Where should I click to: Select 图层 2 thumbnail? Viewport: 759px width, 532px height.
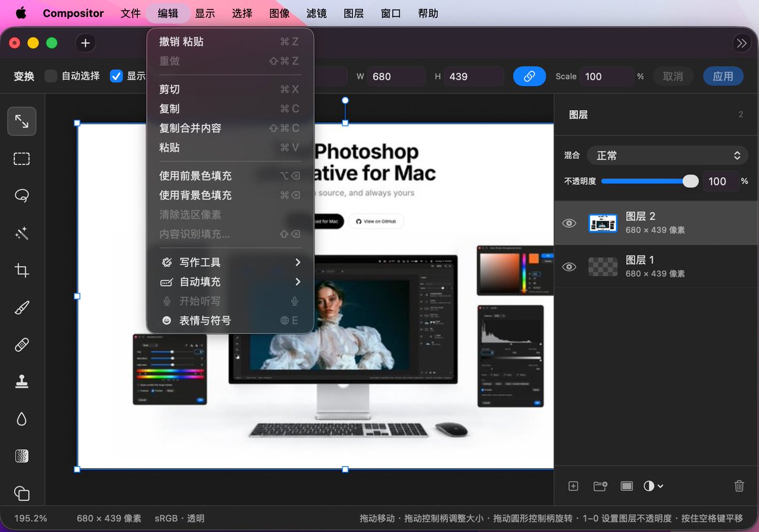[603, 223]
